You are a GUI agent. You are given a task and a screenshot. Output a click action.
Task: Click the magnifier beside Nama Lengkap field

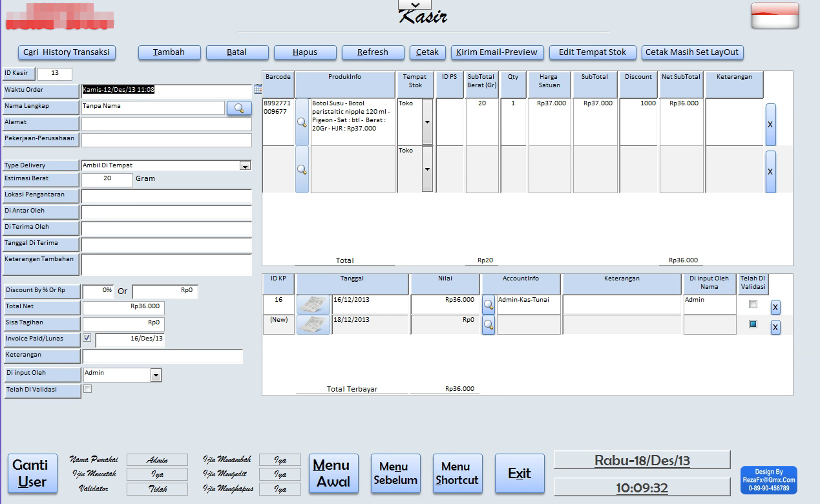click(x=239, y=108)
